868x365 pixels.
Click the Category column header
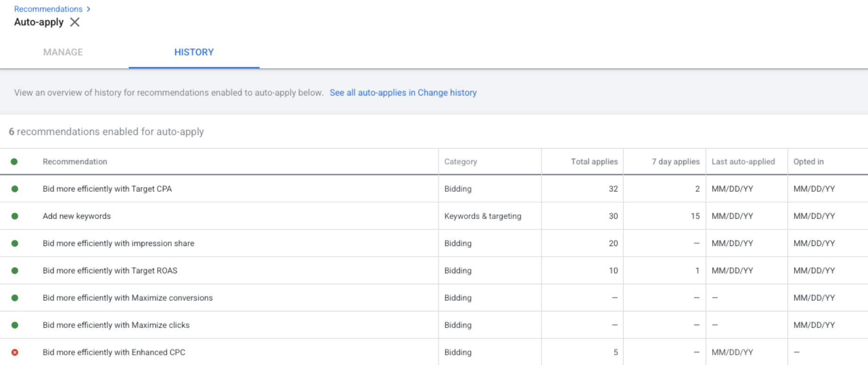(x=460, y=161)
